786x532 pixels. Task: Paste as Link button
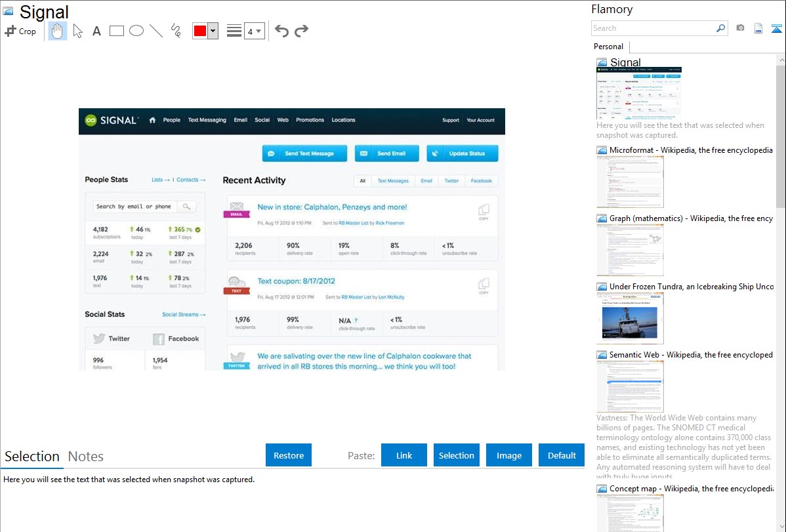[x=404, y=455]
